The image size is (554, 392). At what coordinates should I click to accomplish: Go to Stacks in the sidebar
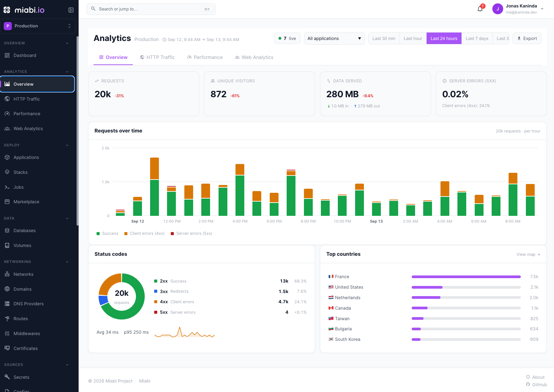37,172
